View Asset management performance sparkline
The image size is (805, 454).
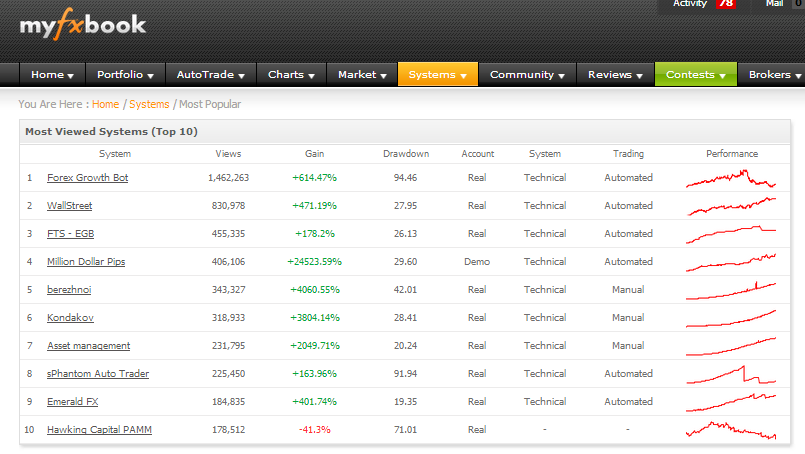731,346
